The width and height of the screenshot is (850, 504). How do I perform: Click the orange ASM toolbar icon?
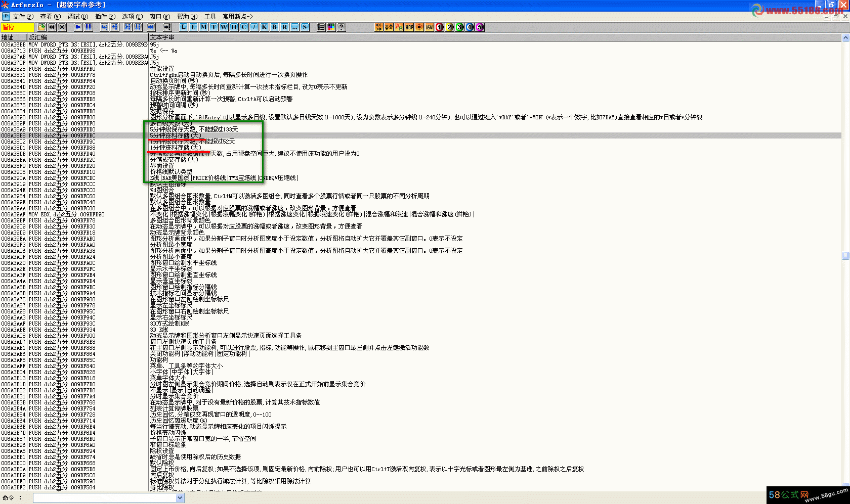tap(429, 27)
